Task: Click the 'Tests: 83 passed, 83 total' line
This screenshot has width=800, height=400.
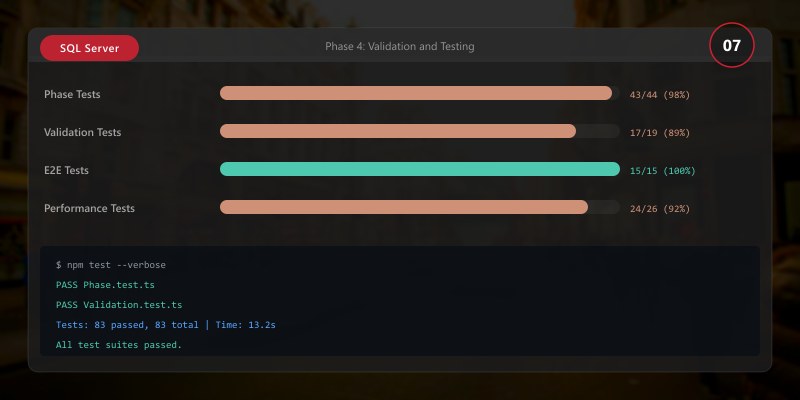Action: point(166,324)
